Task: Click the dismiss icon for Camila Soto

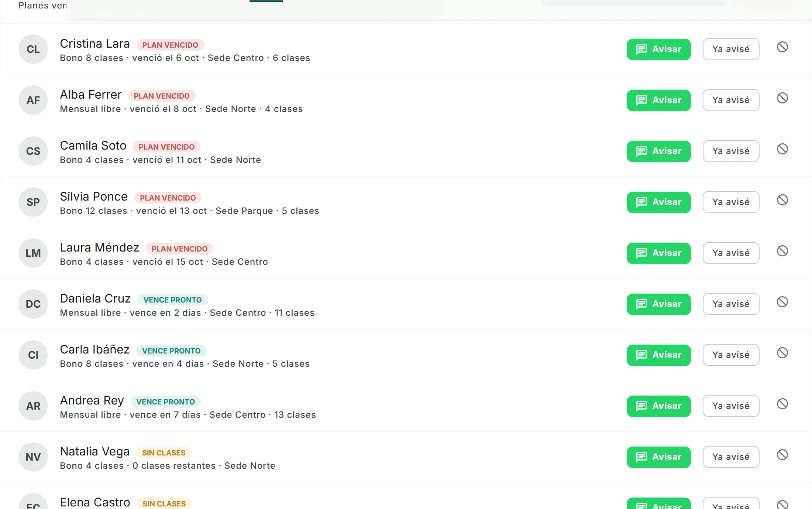Action: pyautogui.click(x=782, y=149)
